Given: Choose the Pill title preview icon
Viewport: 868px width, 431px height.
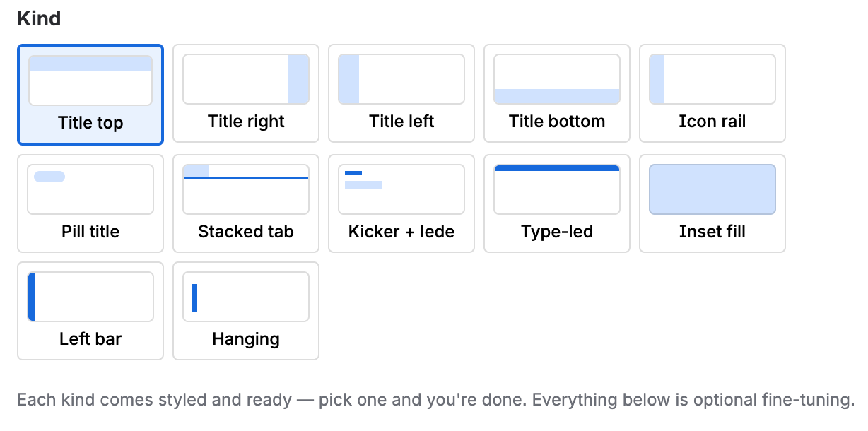Looking at the screenshot, I should 90,189.
